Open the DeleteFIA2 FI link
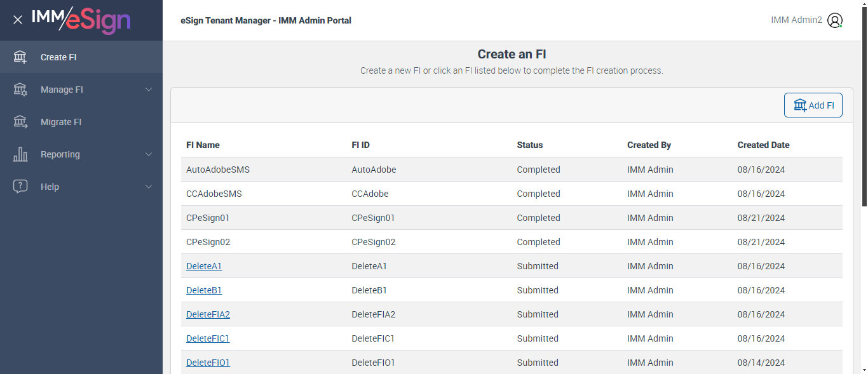 point(208,314)
